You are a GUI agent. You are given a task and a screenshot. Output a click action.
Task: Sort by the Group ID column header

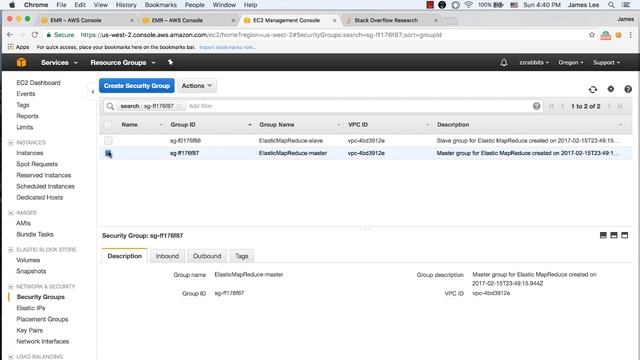pos(183,125)
